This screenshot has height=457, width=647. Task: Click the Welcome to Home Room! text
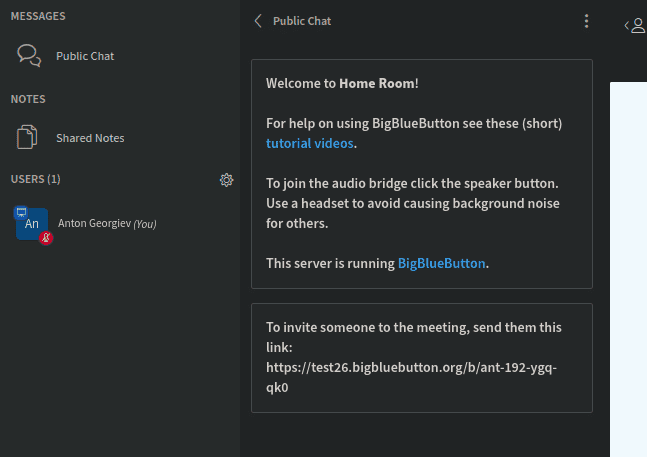click(x=342, y=84)
